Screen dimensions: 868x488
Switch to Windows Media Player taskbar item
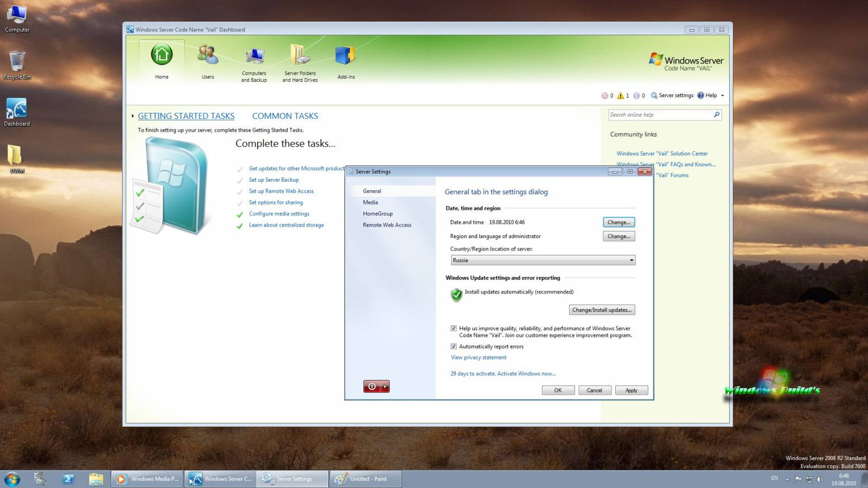[148, 479]
